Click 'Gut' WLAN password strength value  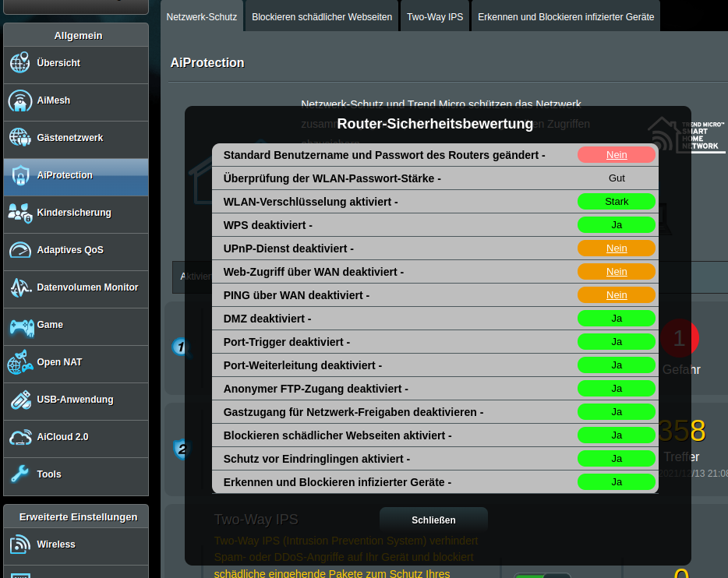tap(617, 178)
